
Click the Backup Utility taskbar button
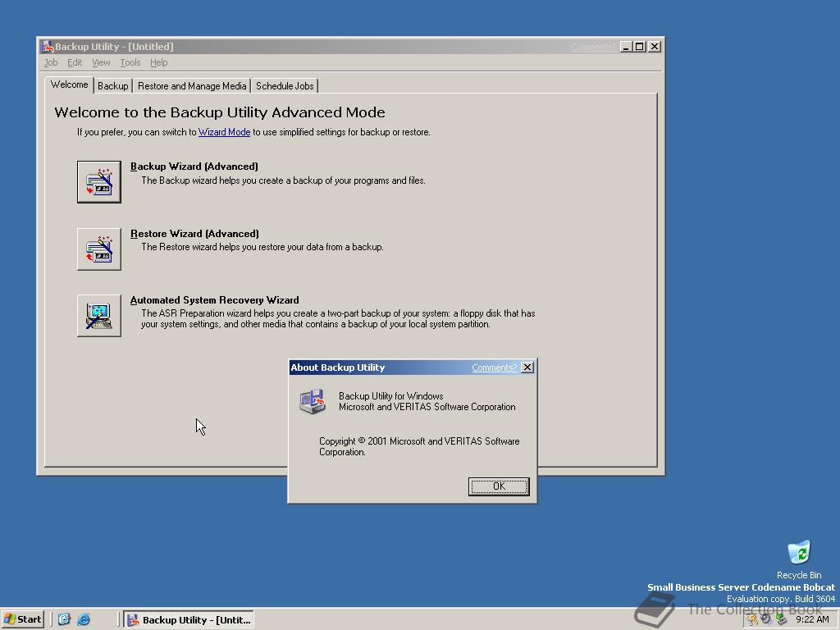[189, 620]
